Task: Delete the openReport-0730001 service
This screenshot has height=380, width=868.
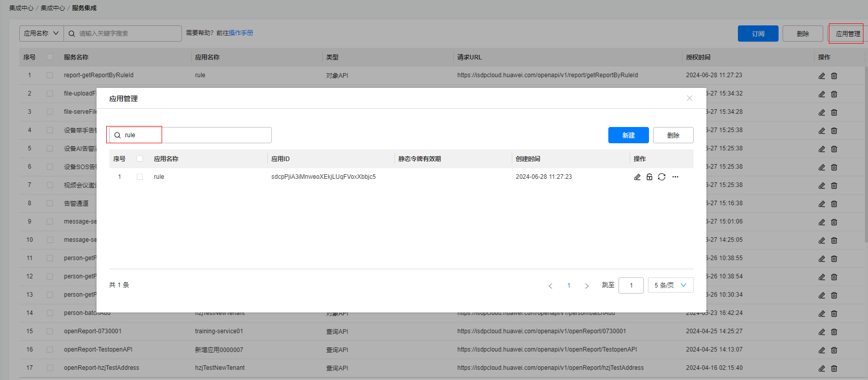Action: (x=834, y=332)
